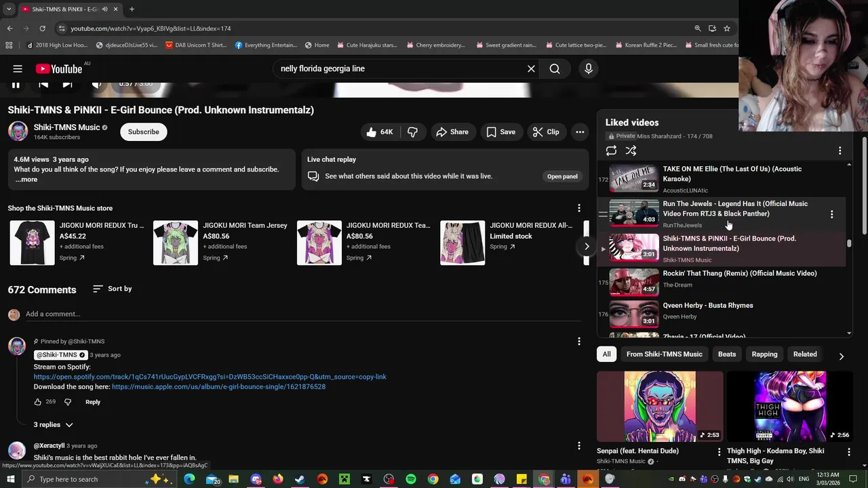Viewport: 868px width, 488px height.
Task: Open options for Thigh High recommended video
Action: point(848,451)
